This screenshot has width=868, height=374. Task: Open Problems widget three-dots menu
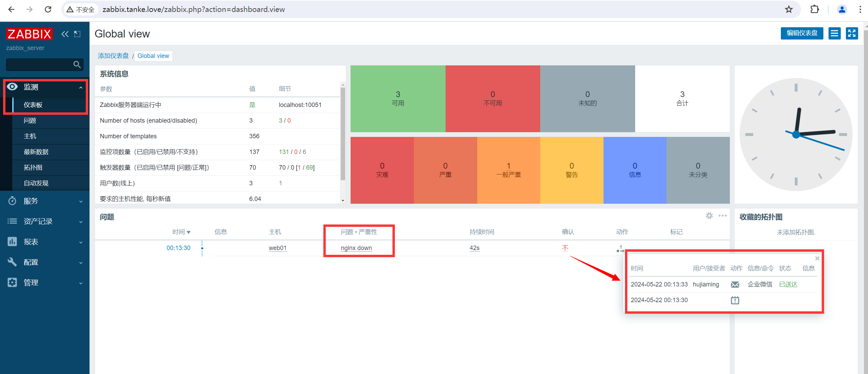(x=722, y=216)
